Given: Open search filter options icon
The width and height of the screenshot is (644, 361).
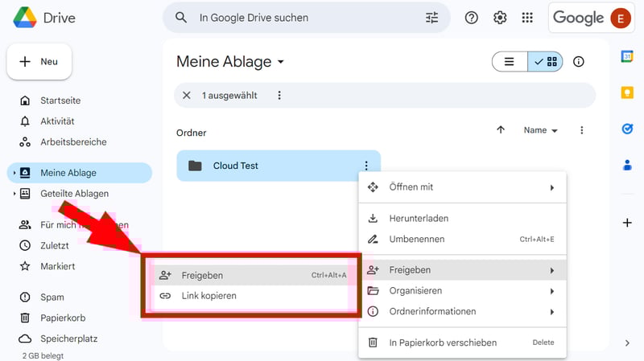Looking at the screenshot, I should [x=432, y=18].
